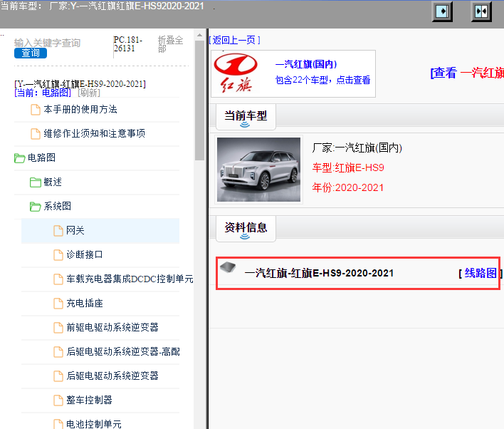Click the PC.181-26131 text
This screenshot has height=429, width=504.
tap(128, 44)
